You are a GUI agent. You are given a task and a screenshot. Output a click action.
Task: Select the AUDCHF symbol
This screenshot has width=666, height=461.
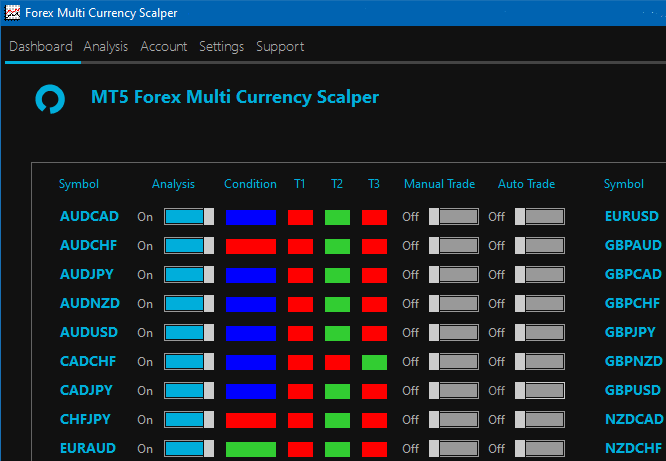88,245
